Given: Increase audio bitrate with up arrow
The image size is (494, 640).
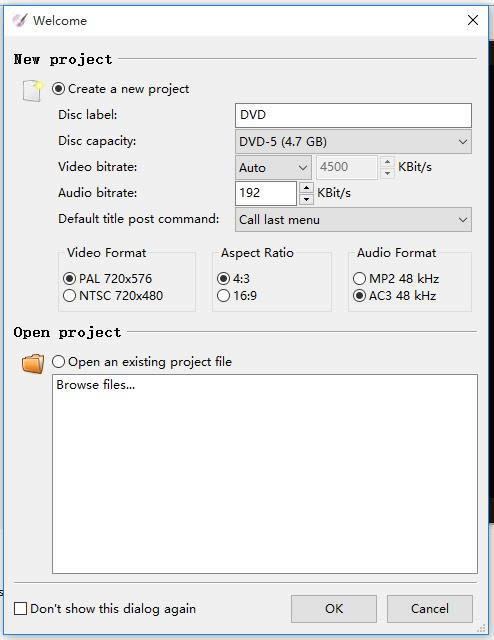Looking at the screenshot, I should click(x=306, y=188).
